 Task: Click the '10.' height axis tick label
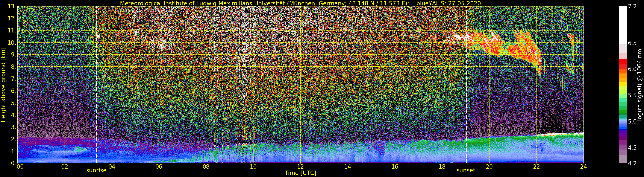[x=12, y=43]
